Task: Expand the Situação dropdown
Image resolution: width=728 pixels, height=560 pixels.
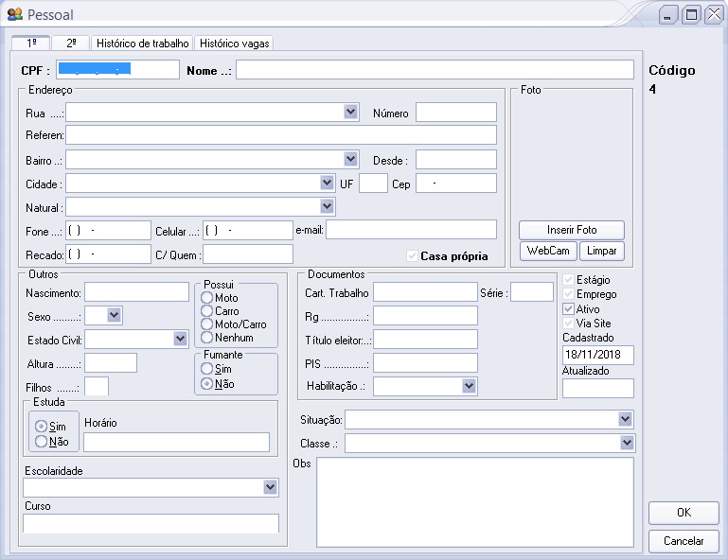Action: (x=625, y=419)
